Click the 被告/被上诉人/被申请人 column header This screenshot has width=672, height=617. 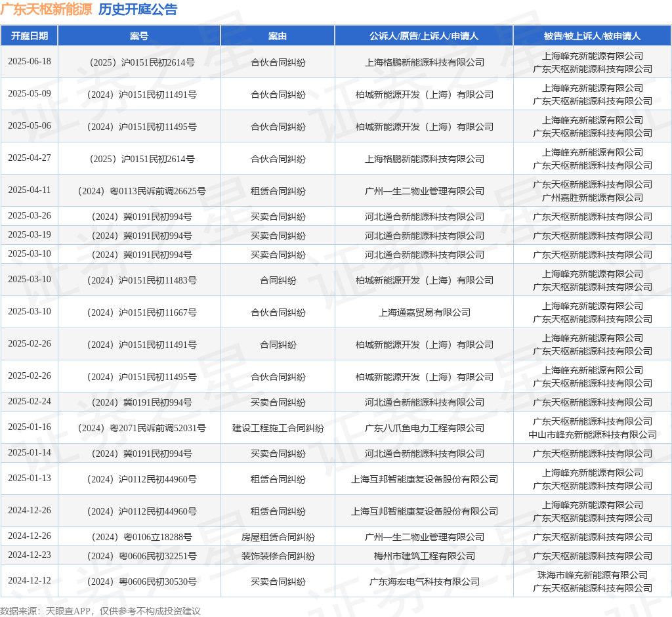[593, 36]
